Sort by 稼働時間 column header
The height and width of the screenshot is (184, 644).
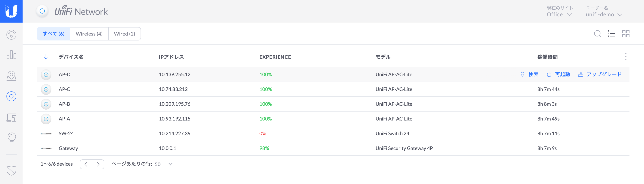pyautogui.click(x=547, y=57)
